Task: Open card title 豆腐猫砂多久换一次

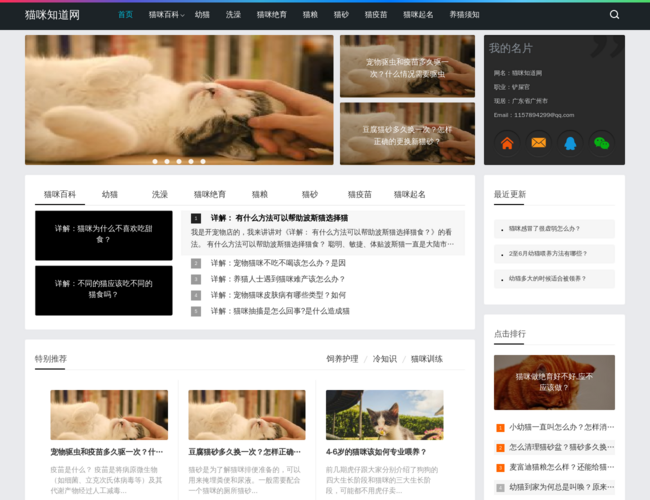Action: pos(245,452)
